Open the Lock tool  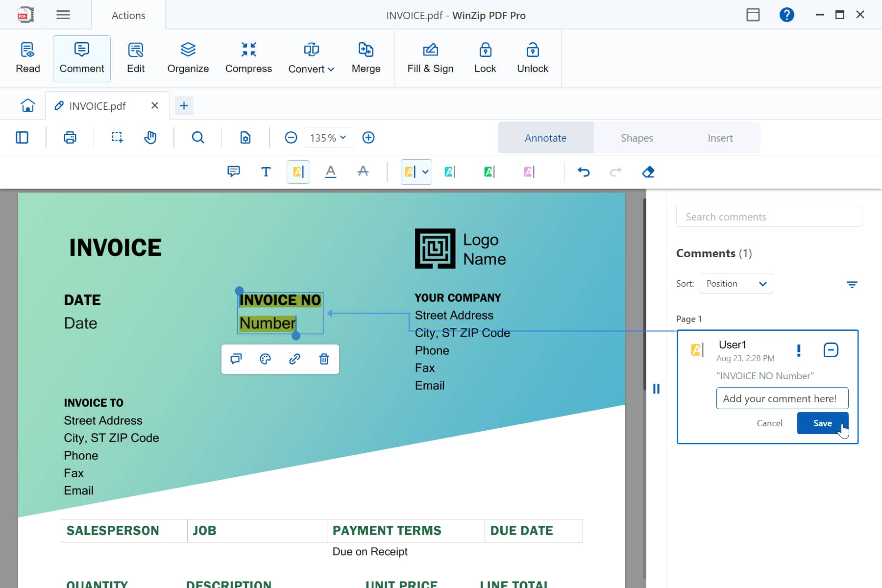pyautogui.click(x=485, y=58)
